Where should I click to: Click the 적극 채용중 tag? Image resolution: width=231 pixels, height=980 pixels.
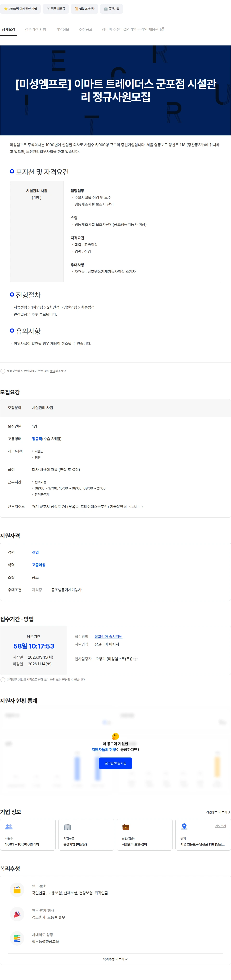click(56, 9)
